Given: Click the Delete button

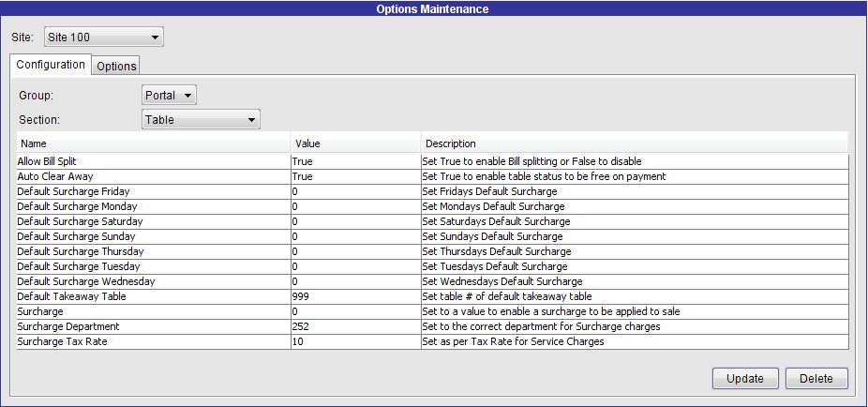Looking at the screenshot, I should [816, 379].
